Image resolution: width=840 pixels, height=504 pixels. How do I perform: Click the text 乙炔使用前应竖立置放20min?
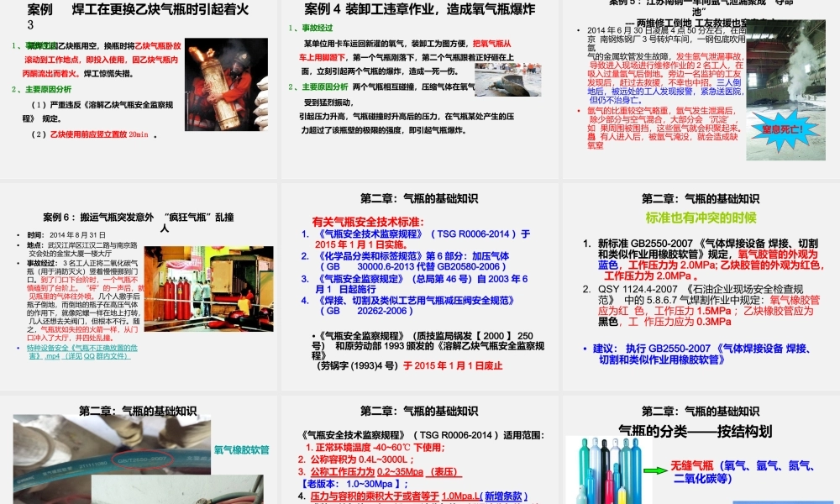pos(99,134)
